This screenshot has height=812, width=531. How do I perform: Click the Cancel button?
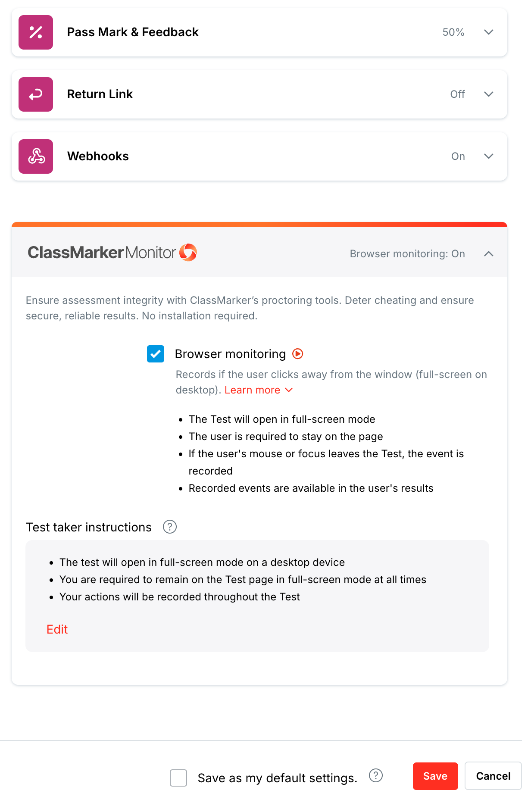(x=493, y=776)
